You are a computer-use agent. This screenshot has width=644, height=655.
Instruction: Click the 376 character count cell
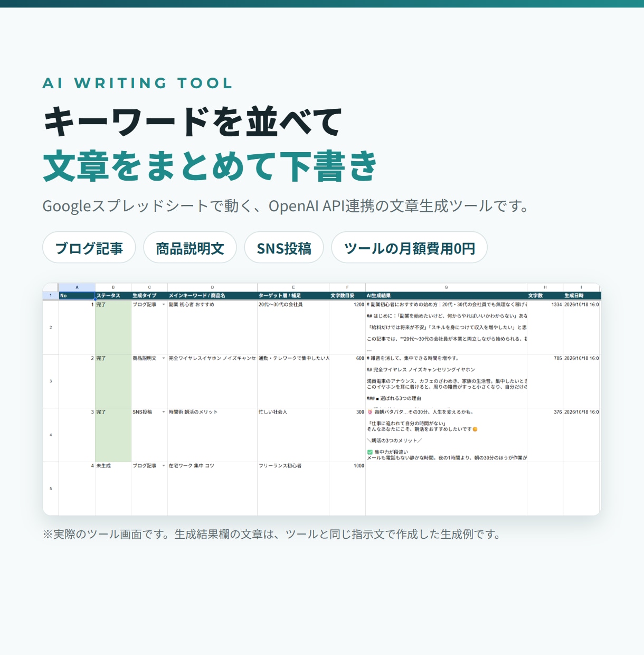click(x=545, y=435)
